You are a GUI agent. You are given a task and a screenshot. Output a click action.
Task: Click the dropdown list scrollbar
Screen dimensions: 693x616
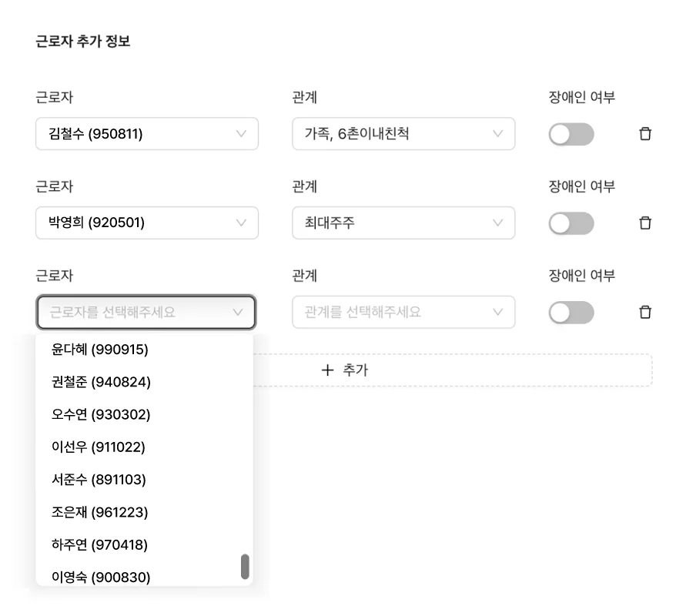(246, 565)
